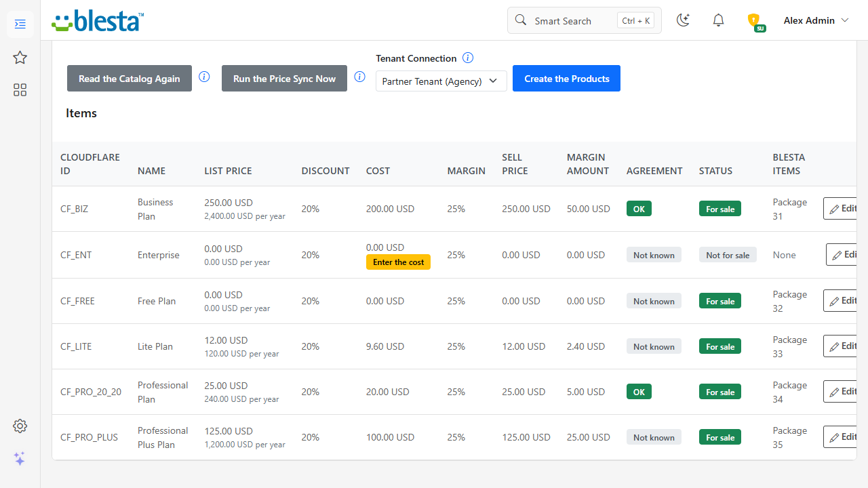This screenshot has width=868, height=488.
Task: Click Enter the cost badge for Enterprise
Action: (398, 262)
